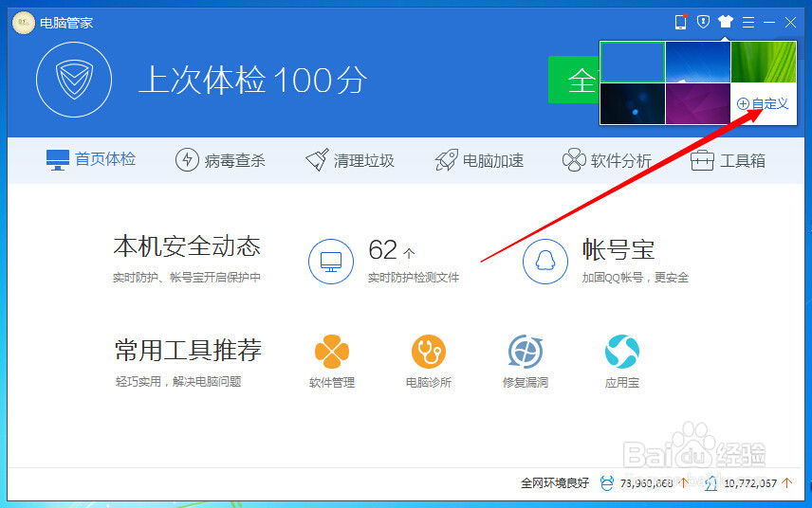
Task: Click the green 全面体检 button
Action: click(x=574, y=80)
